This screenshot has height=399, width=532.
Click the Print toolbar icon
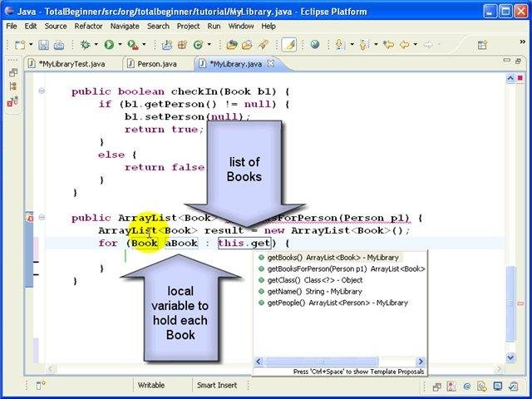click(x=59, y=44)
